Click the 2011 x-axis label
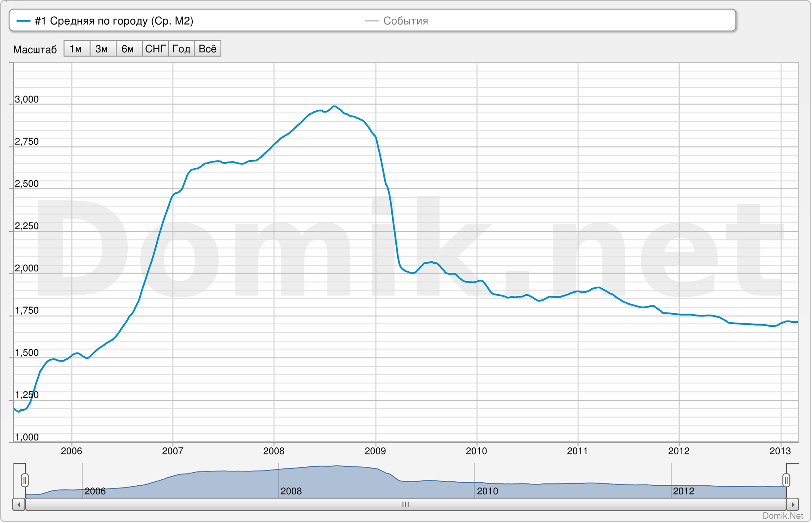 point(578,451)
